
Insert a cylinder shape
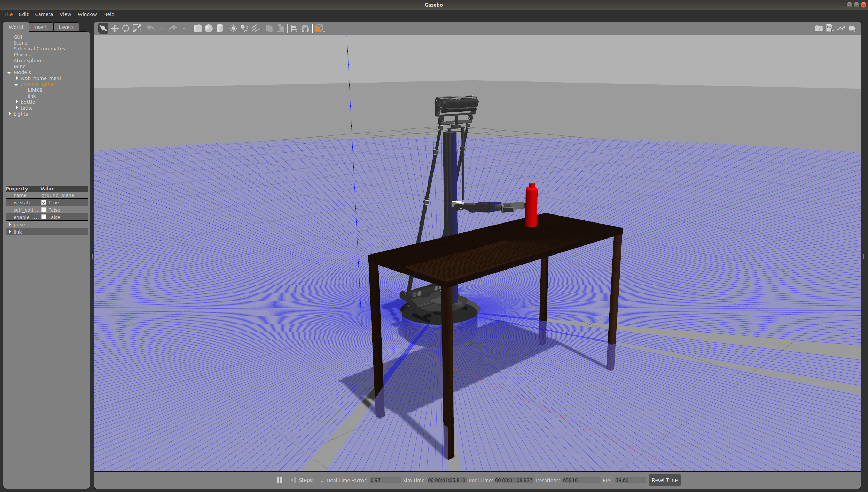220,29
